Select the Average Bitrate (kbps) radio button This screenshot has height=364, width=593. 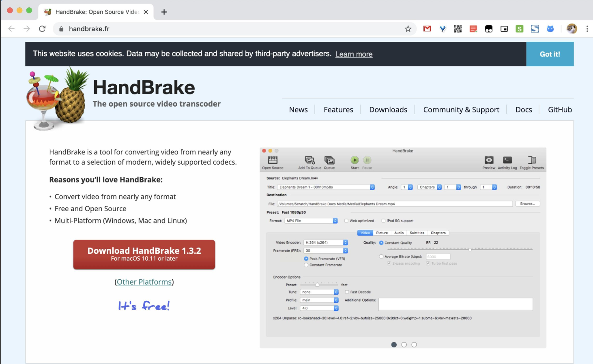click(381, 257)
